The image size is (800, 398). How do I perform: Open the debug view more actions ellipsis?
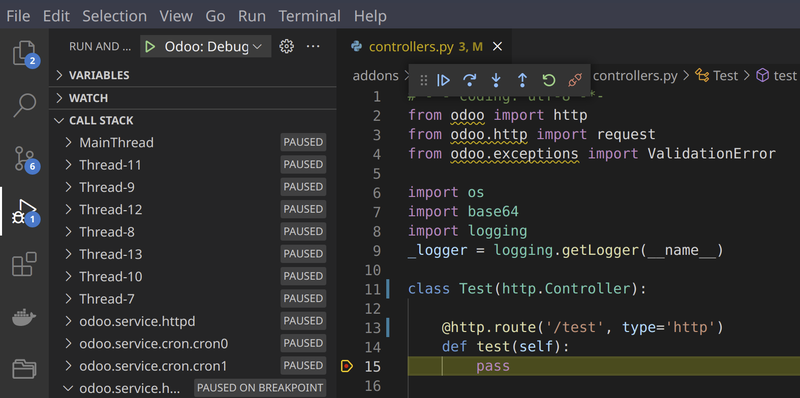[313, 46]
